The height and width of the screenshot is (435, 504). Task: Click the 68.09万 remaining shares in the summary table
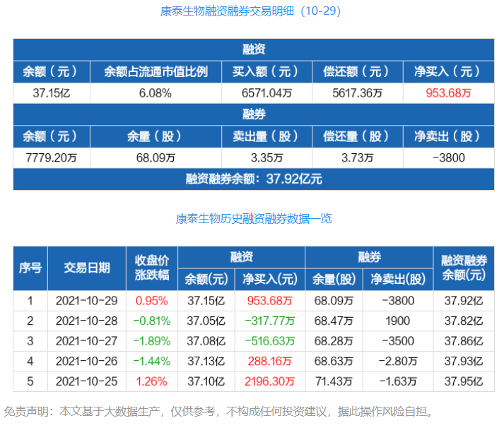point(156,157)
